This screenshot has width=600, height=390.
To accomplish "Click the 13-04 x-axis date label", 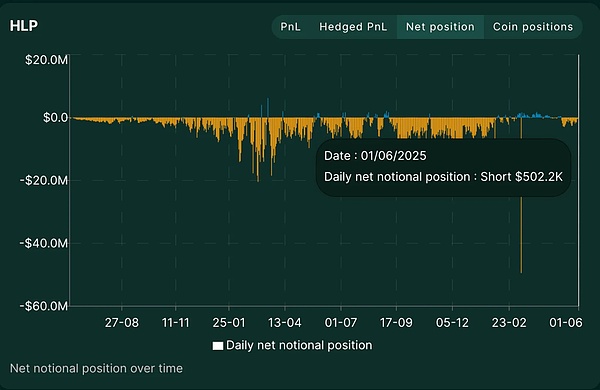I will tap(285, 323).
